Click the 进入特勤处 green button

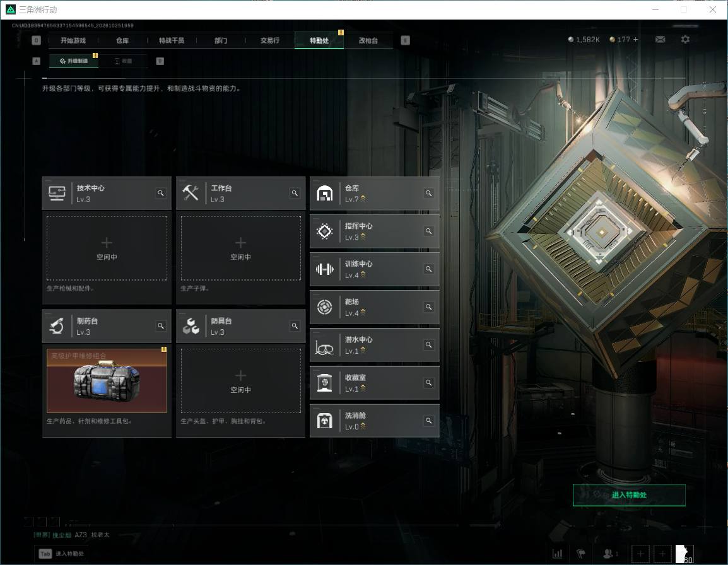[629, 495]
